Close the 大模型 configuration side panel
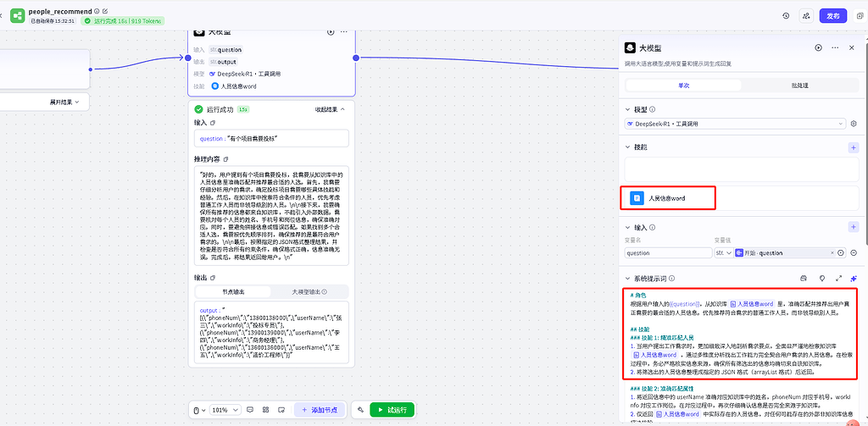Viewport: 868px width, 426px height. pyautogui.click(x=851, y=48)
